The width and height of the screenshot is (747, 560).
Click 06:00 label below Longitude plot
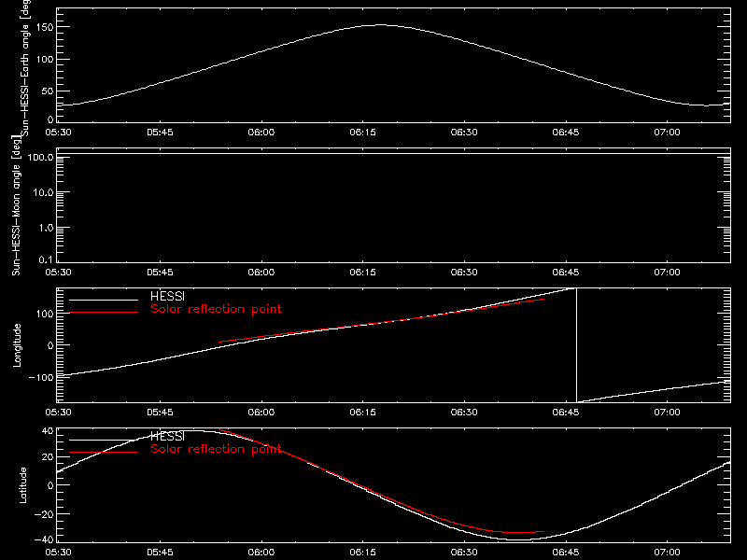click(x=261, y=412)
